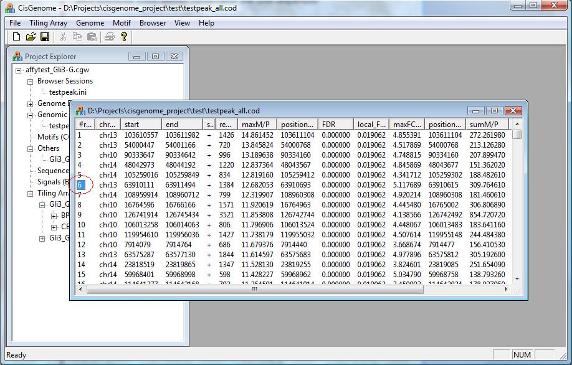Click the Paste toolbar icon
Viewport: 572px width, 365px height.
pos(92,36)
